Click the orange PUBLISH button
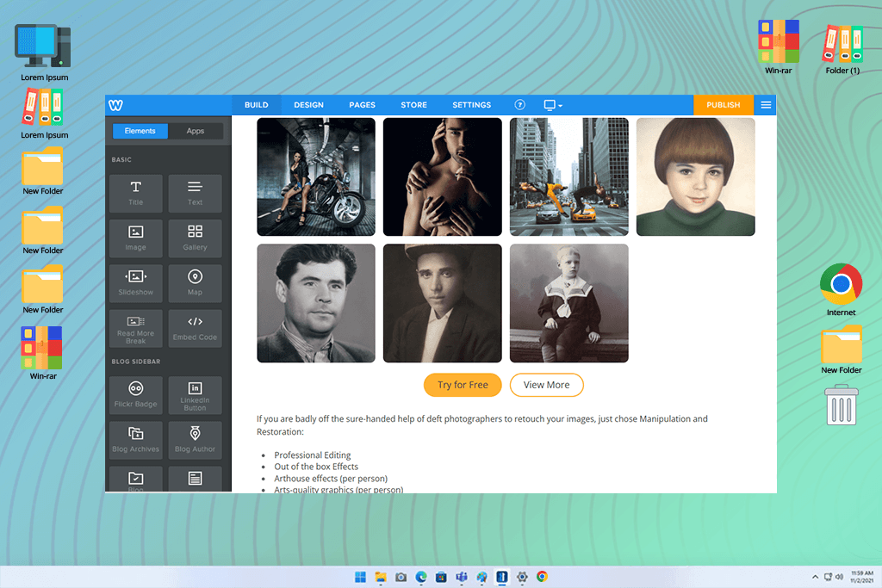 [724, 105]
